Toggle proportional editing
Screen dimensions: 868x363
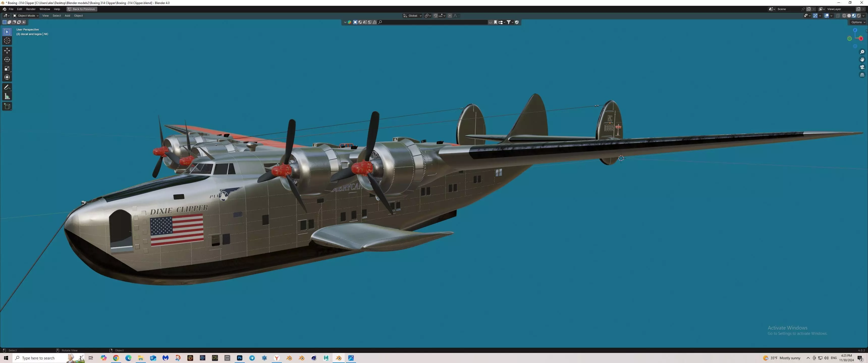tap(450, 15)
